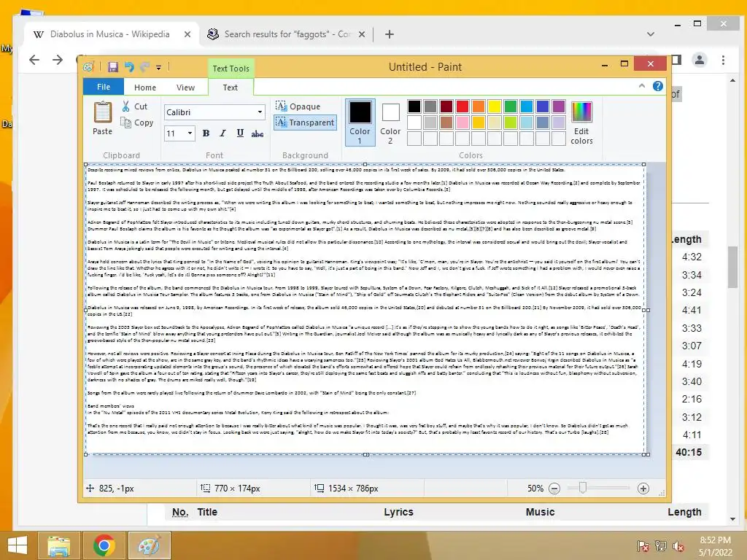The image size is (747, 560).
Task: Pick the black color swatch
Action: click(414, 106)
